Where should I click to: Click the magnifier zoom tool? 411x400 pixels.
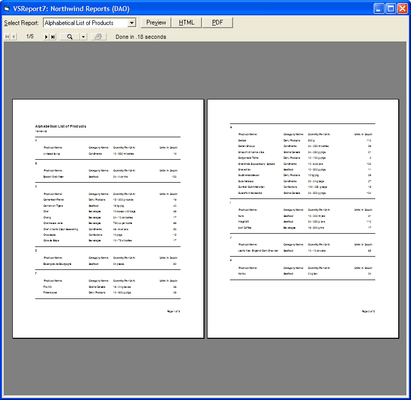[x=70, y=37]
